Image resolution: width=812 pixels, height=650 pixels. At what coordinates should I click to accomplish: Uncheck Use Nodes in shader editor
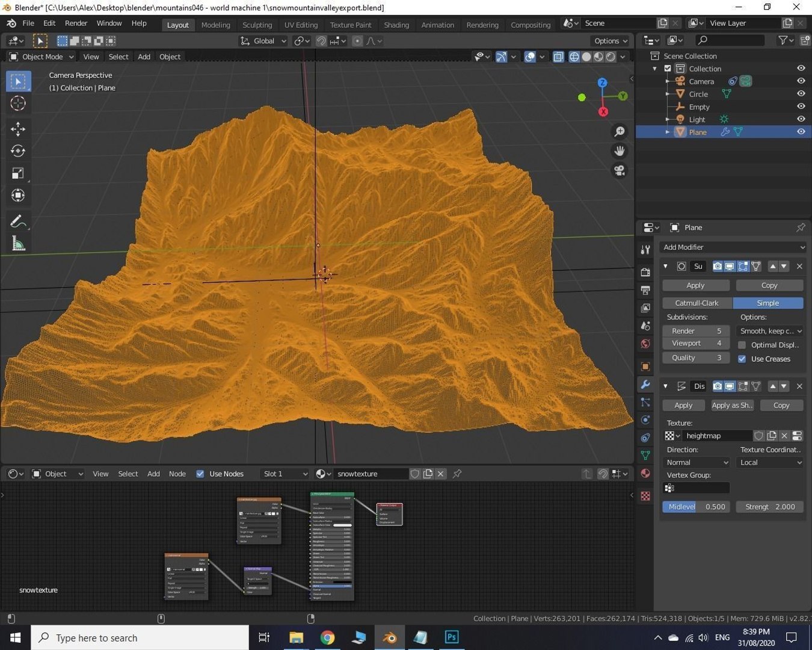pyautogui.click(x=200, y=474)
